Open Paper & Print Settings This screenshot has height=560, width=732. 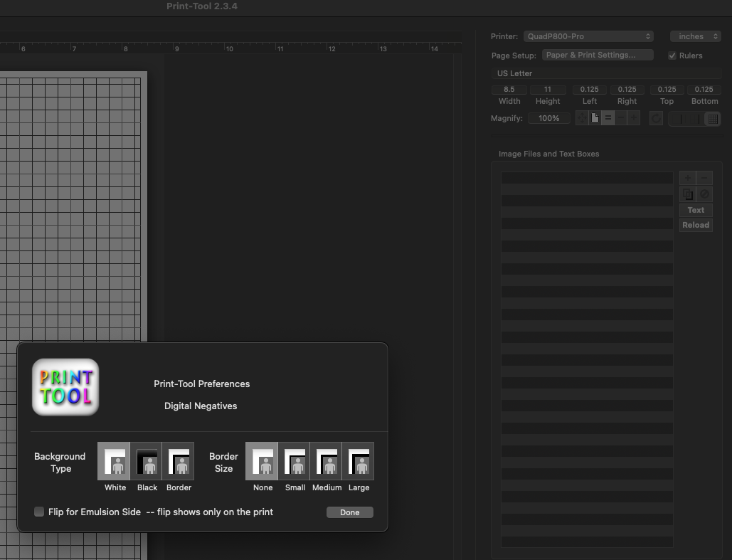[598, 55]
